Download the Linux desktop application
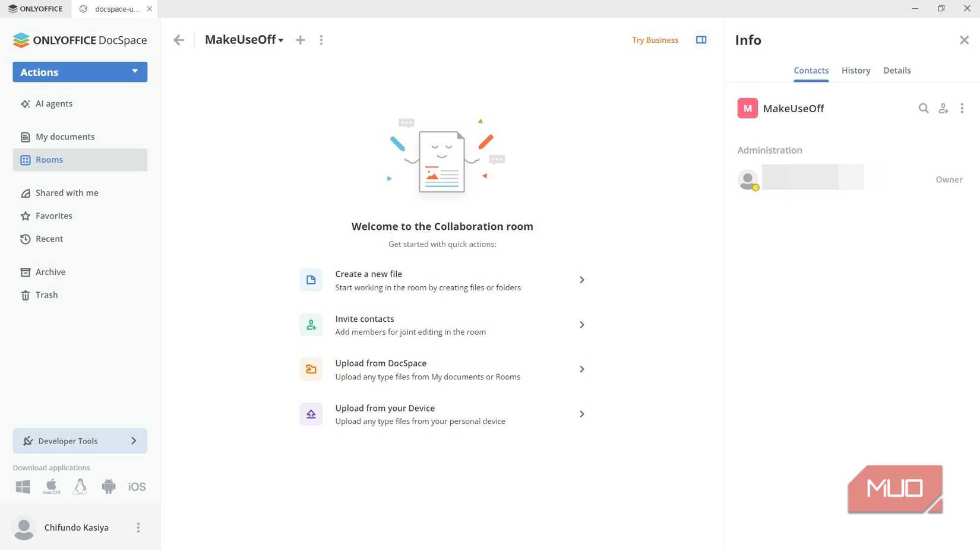Screen dimensions: 980x551 click(x=80, y=486)
